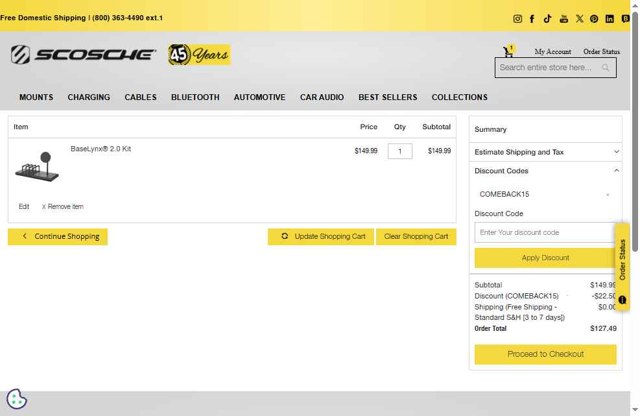Open Scosche Instagram page icon
The width and height of the screenshot is (640, 416).
pyautogui.click(x=517, y=19)
